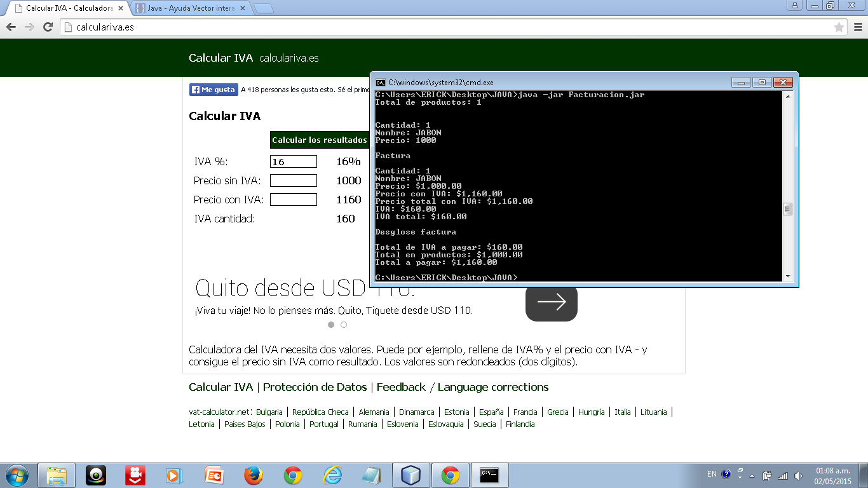Image resolution: width=868 pixels, height=488 pixels.
Task: Reload the calculariva.es page
Action: click(48, 27)
